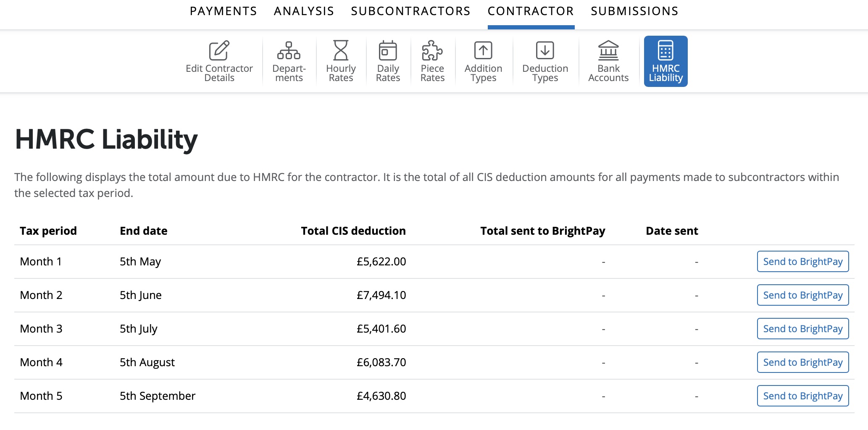This screenshot has width=868, height=430.
Task: Select the HMRC Liability calculator icon
Action: point(665,51)
